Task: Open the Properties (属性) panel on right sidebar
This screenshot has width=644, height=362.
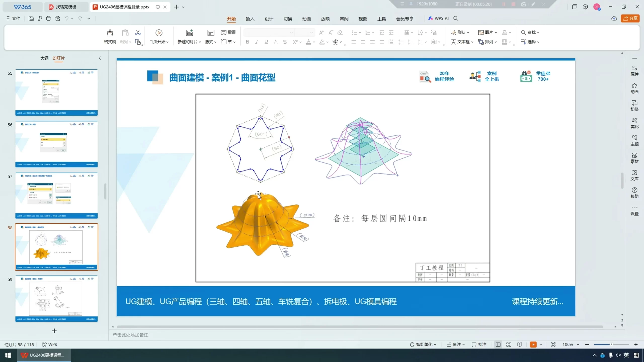Action: point(634,70)
